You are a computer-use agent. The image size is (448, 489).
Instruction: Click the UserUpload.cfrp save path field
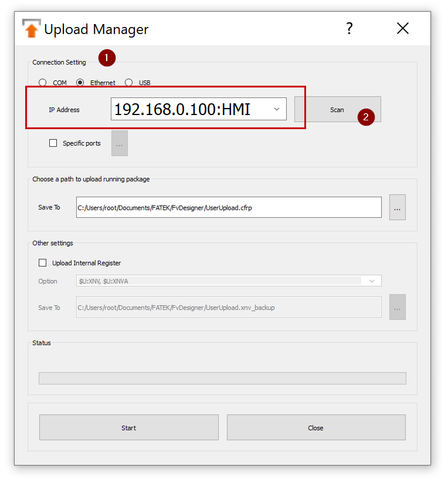(x=229, y=207)
